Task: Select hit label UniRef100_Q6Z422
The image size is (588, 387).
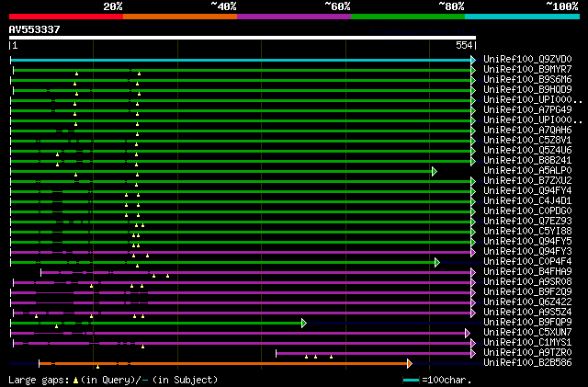Action: coord(527,302)
